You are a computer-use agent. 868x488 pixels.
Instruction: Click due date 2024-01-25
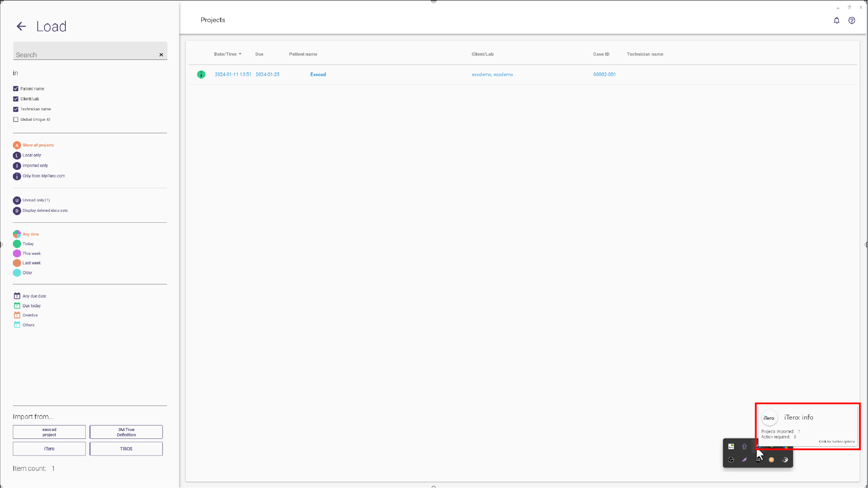point(267,75)
